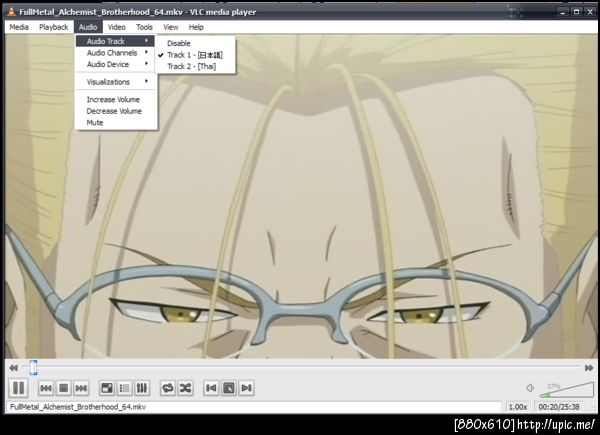Open the Playback menu
600x435 pixels.
(x=54, y=27)
